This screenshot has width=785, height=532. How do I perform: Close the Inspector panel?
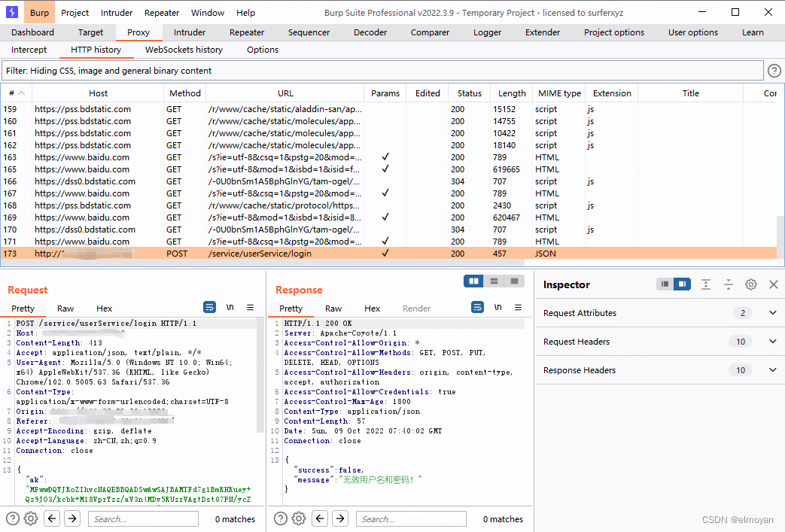pos(774,284)
